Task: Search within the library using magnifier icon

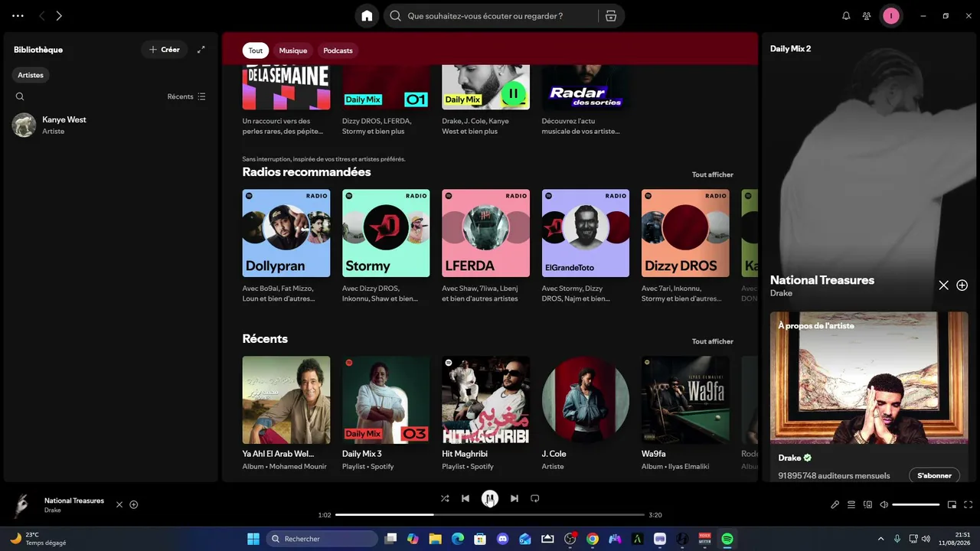Action: pyautogui.click(x=20, y=96)
